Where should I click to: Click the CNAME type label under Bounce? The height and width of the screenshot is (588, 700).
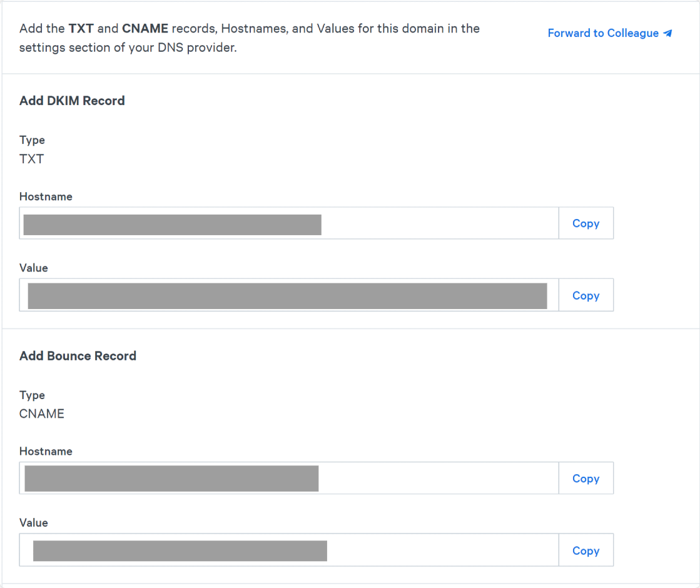point(42,413)
